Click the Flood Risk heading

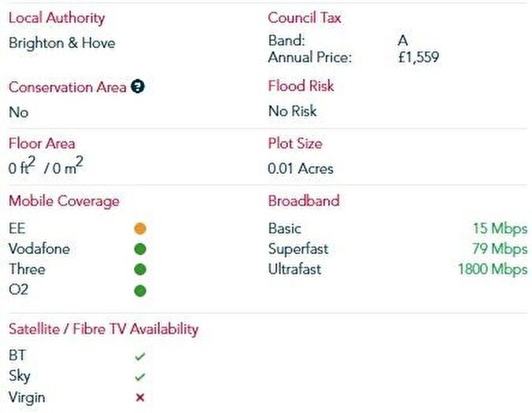(x=301, y=87)
